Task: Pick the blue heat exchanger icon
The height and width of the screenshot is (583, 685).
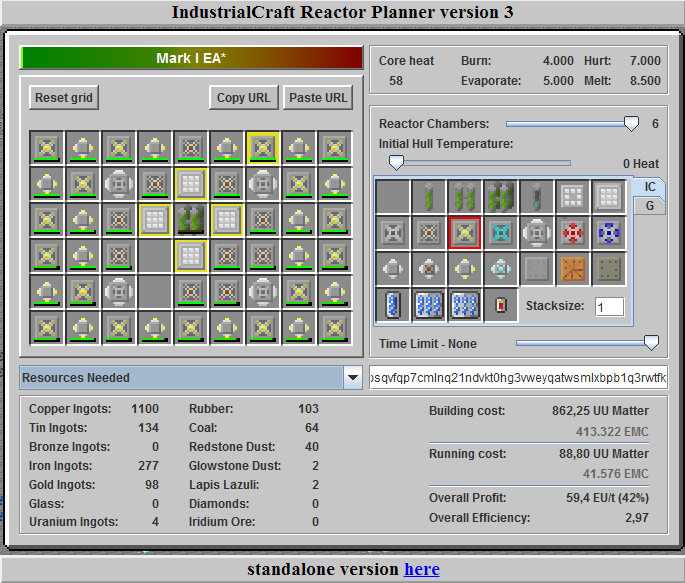Action: pos(607,233)
